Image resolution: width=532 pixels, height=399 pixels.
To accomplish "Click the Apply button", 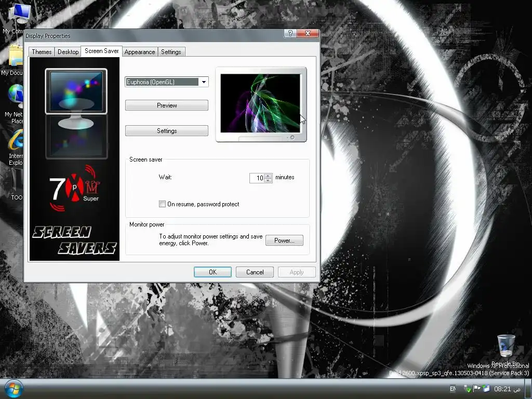I will tap(297, 272).
